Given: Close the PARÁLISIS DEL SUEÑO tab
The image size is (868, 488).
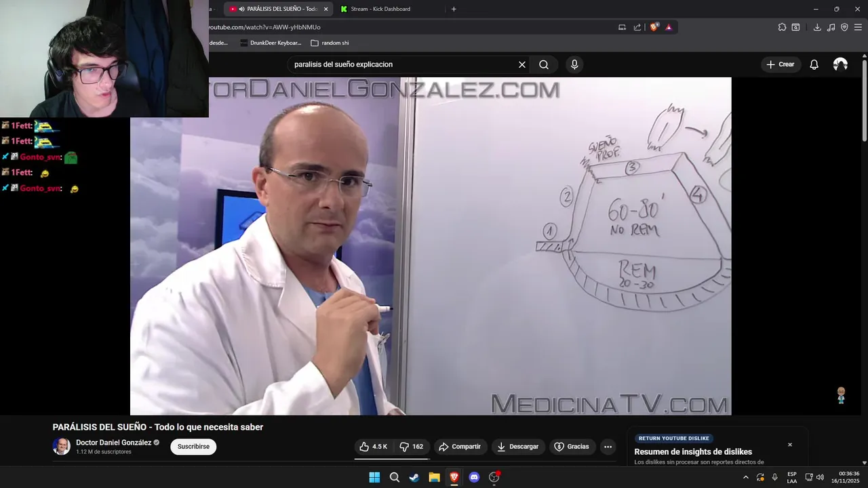Looking at the screenshot, I should pyautogui.click(x=325, y=9).
